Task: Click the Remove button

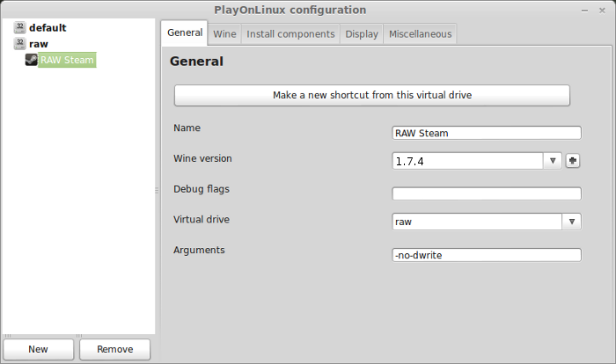Action: coord(114,349)
